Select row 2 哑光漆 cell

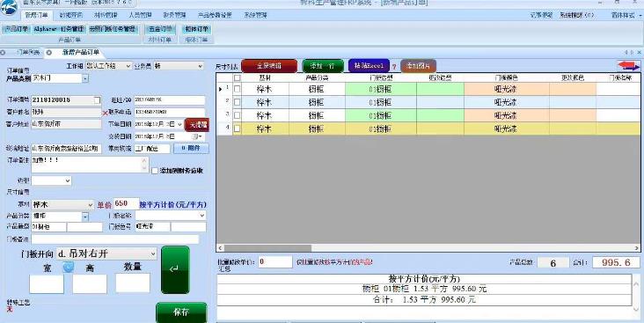pos(507,102)
